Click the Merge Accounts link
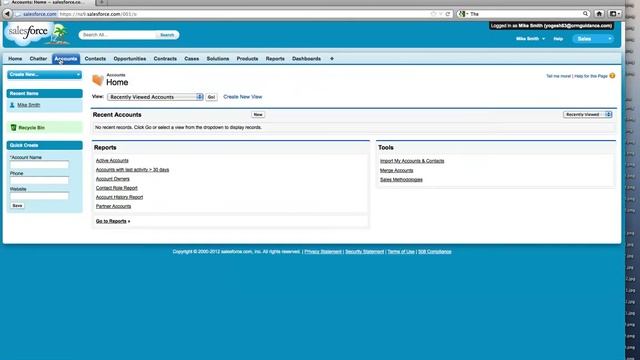The width and height of the screenshot is (640, 360). (x=396, y=171)
